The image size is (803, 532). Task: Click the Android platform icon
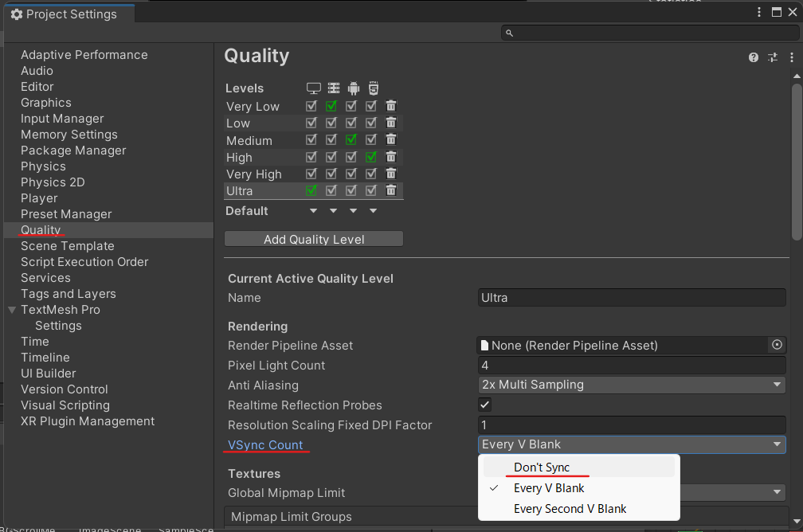tap(354, 88)
